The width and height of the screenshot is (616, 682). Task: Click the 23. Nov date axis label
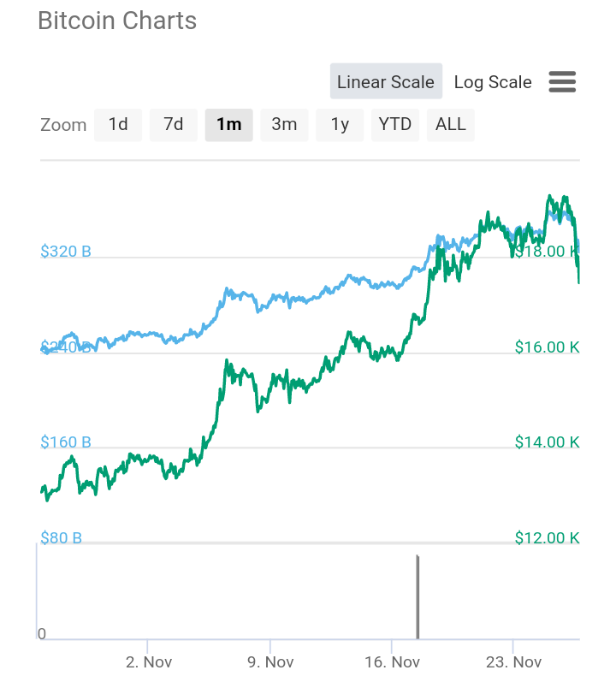(x=514, y=662)
